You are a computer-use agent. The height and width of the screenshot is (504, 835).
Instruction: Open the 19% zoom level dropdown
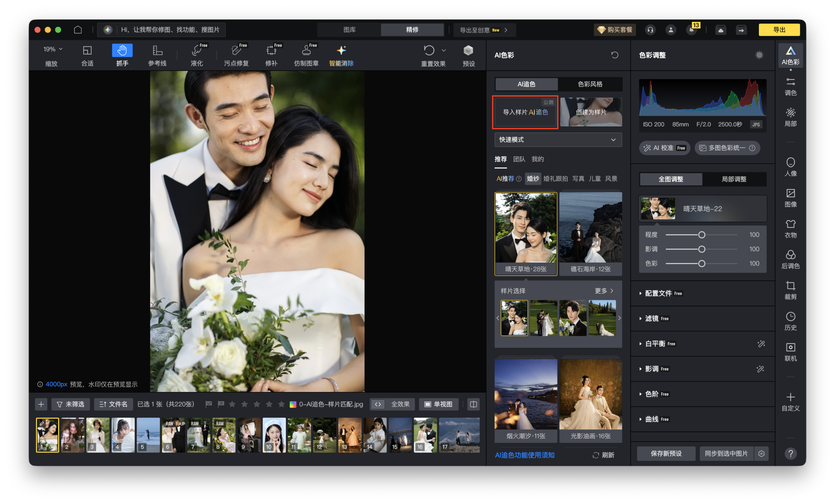click(x=52, y=49)
